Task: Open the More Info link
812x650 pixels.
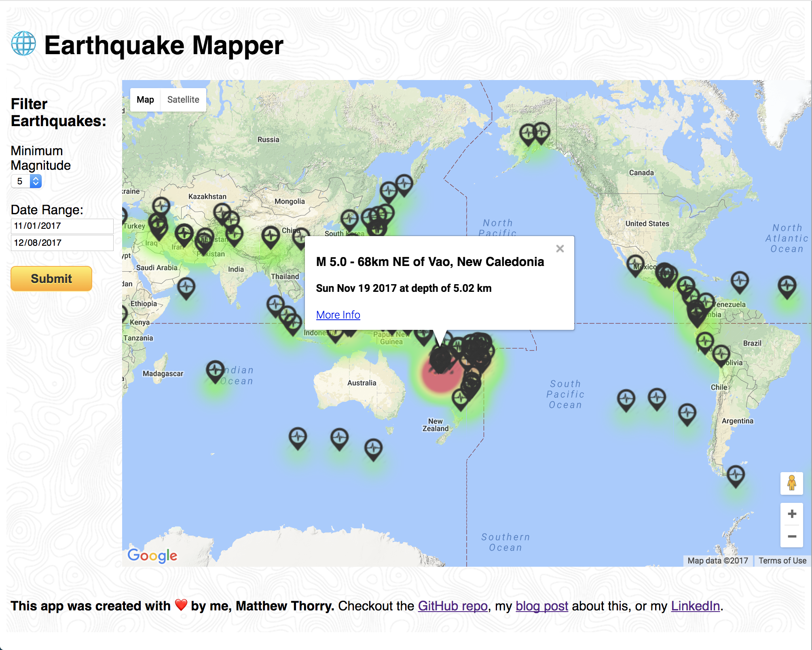Action: tap(338, 314)
